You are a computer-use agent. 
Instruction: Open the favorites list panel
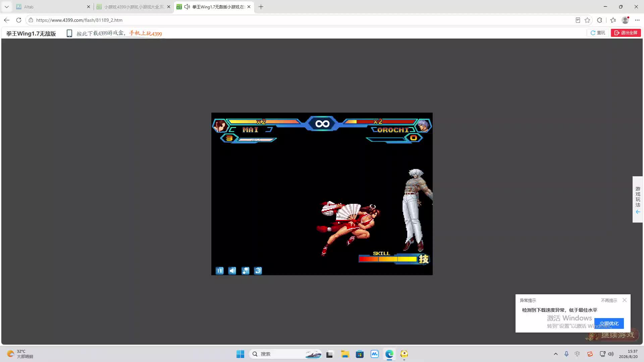coord(613,20)
